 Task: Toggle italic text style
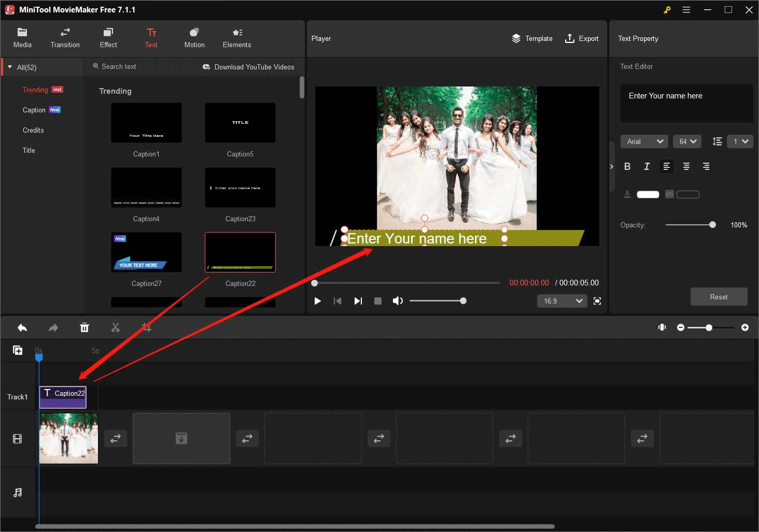646,166
